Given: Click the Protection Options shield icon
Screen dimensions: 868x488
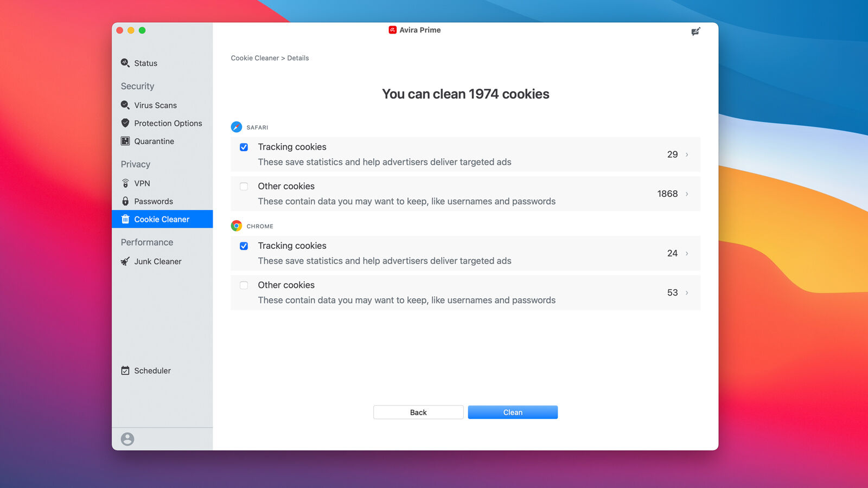Looking at the screenshot, I should [125, 123].
